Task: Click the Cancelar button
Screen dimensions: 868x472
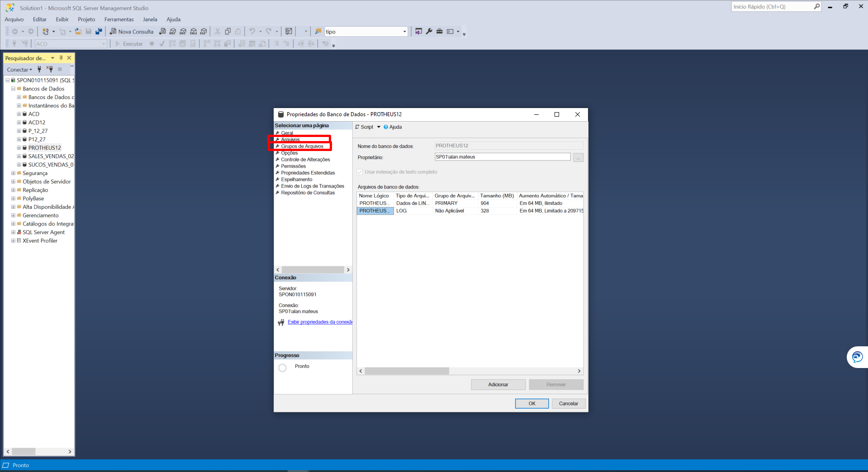Action: coord(569,404)
